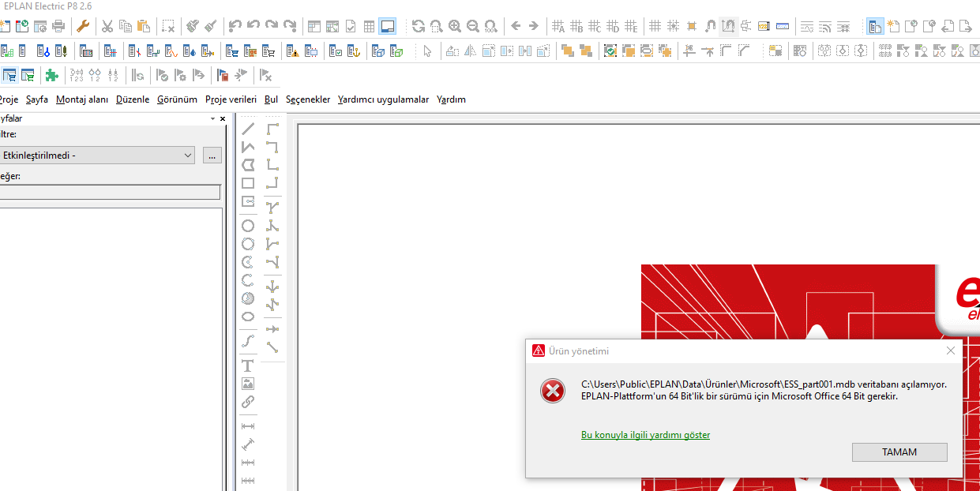Zoom out with the minus magnifier

[473, 26]
